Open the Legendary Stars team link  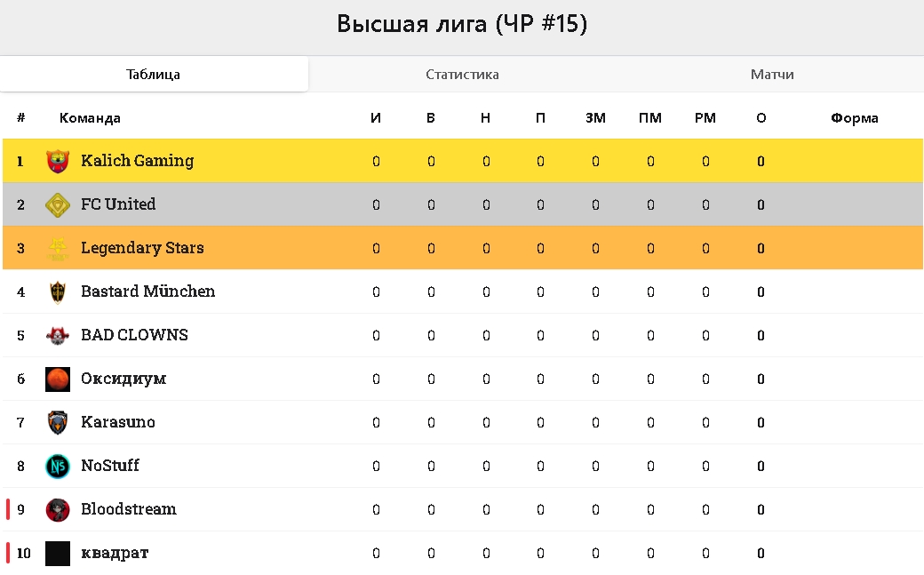142,248
